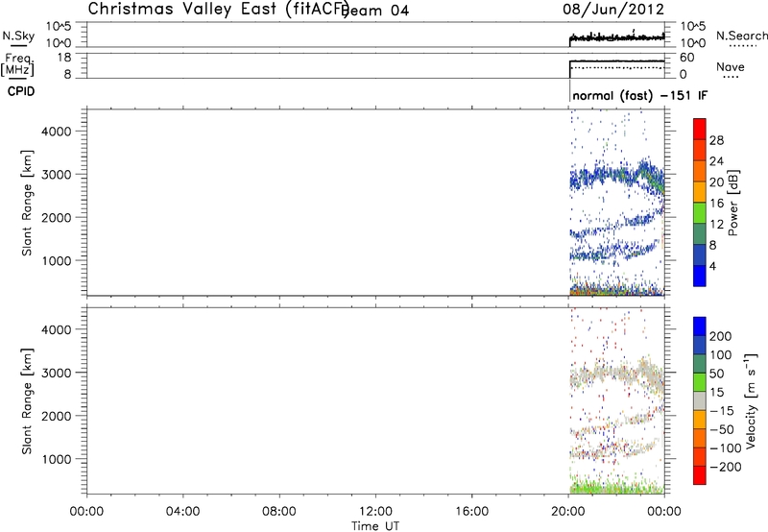Screen dimensions: 768x532
Task: Click the 'Beam 04' label
Action: click(377, 11)
